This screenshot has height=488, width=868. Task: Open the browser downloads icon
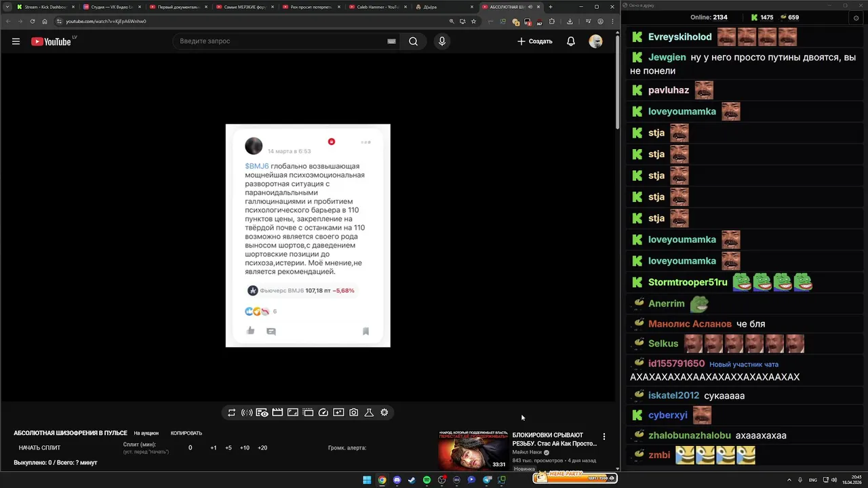click(570, 21)
